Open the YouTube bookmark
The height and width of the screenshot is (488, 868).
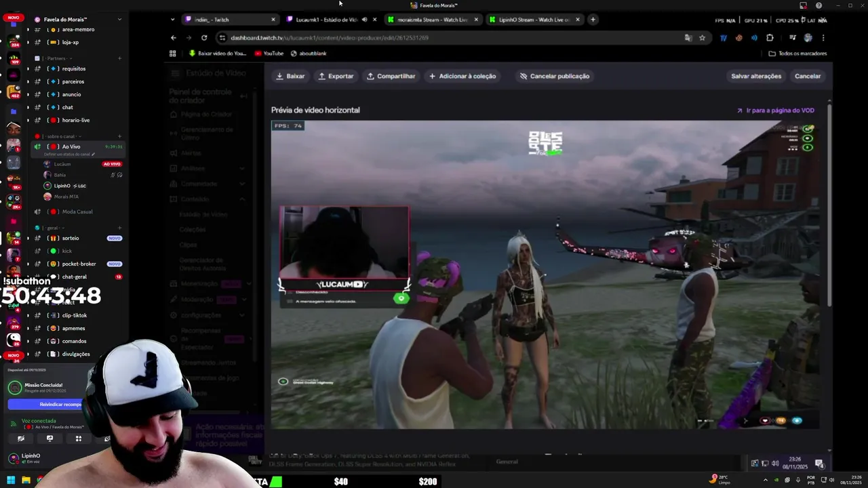269,54
